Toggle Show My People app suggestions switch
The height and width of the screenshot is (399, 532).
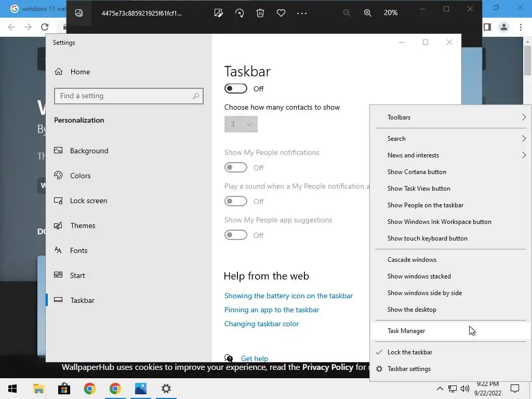pos(236,235)
